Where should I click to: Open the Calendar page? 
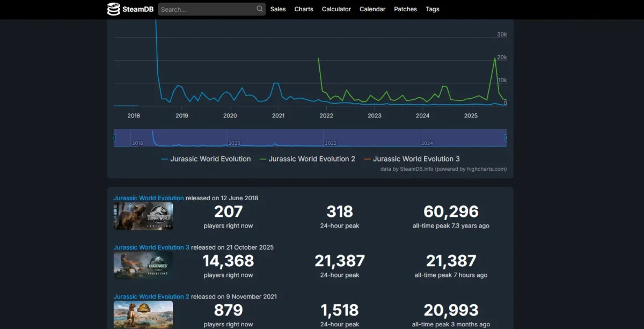coord(372,9)
